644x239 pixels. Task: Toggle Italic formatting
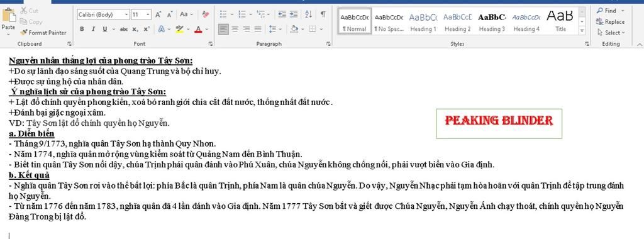click(x=93, y=29)
